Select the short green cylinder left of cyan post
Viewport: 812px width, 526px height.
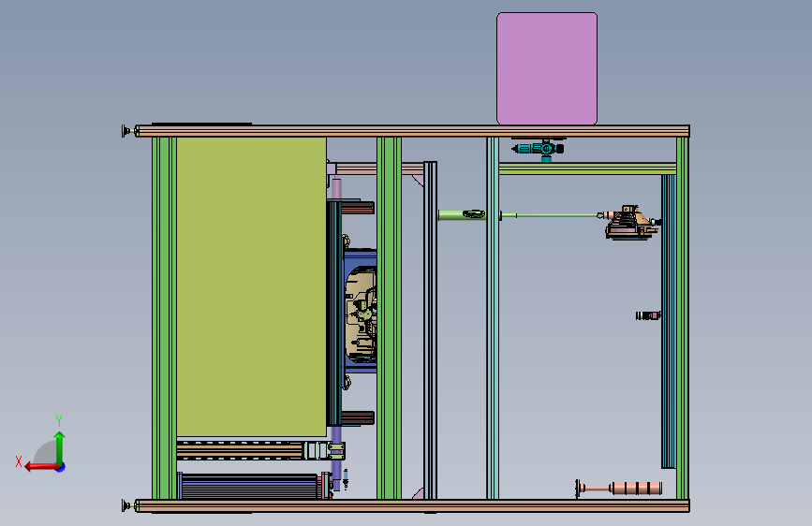point(462,215)
